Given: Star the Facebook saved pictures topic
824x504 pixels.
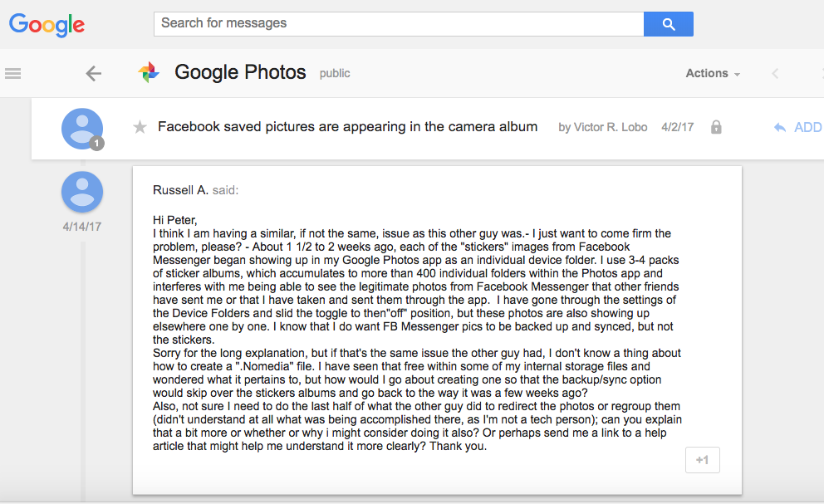Looking at the screenshot, I should (x=140, y=127).
